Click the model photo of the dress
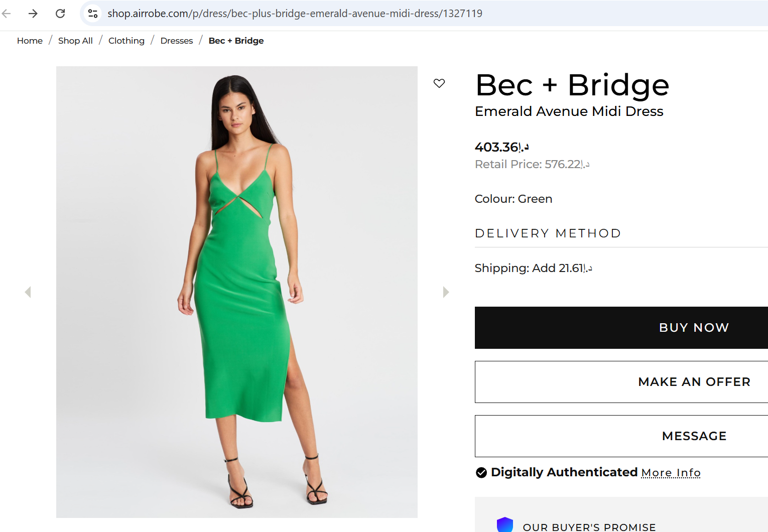This screenshot has width=768, height=532. point(236,291)
